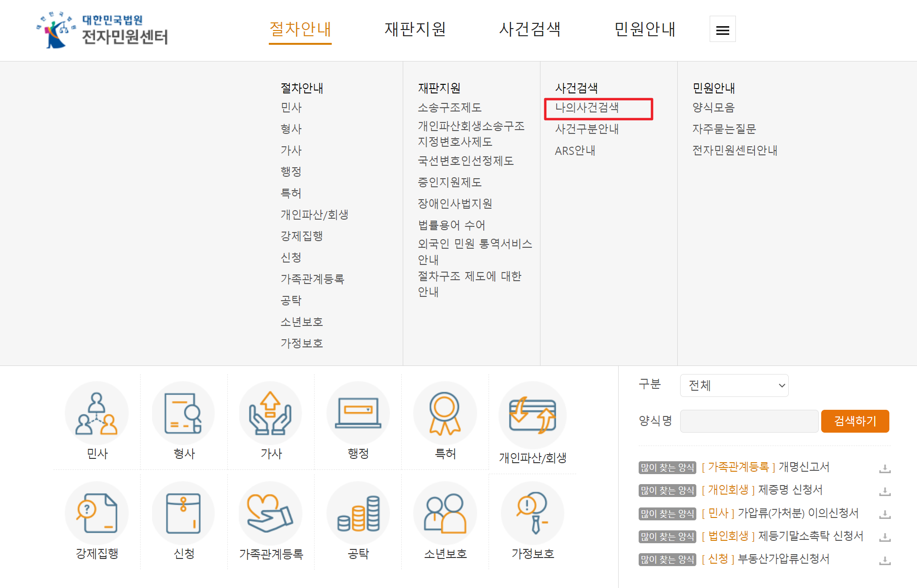Viewport: 917px width, 588px height.
Task: Open the 민원안내 top menu
Action: [x=645, y=30]
